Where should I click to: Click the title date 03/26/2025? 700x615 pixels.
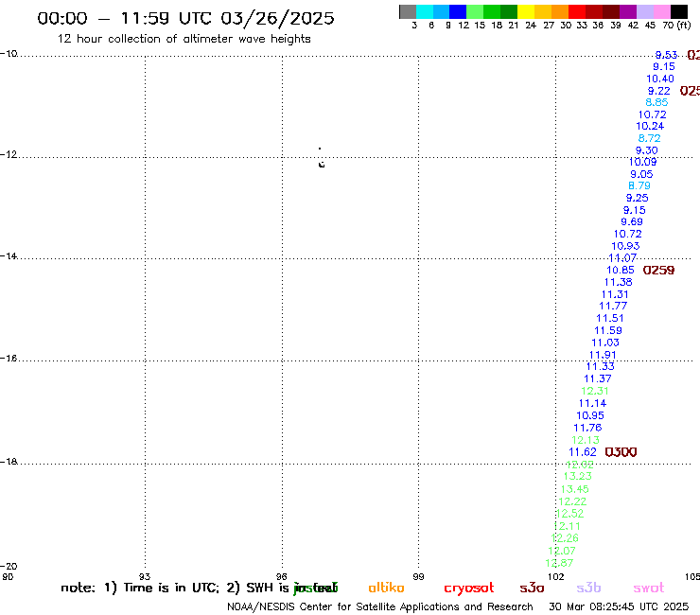(277, 18)
